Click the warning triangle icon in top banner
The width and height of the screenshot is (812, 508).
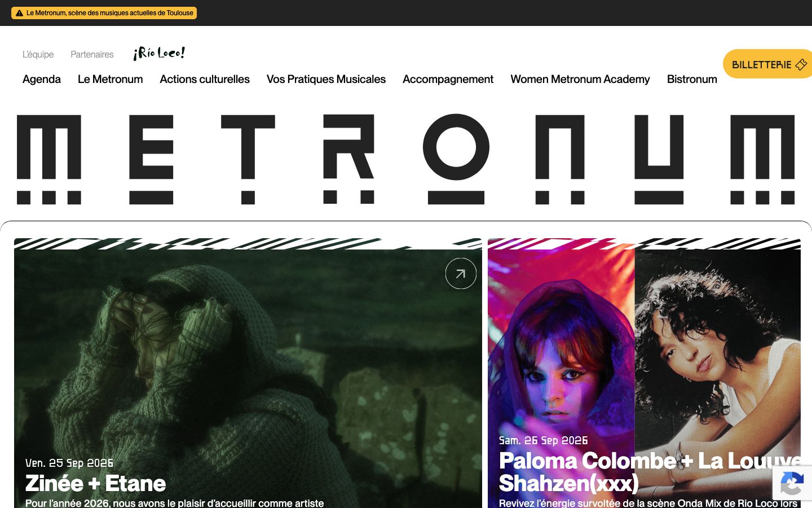[x=19, y=13]
